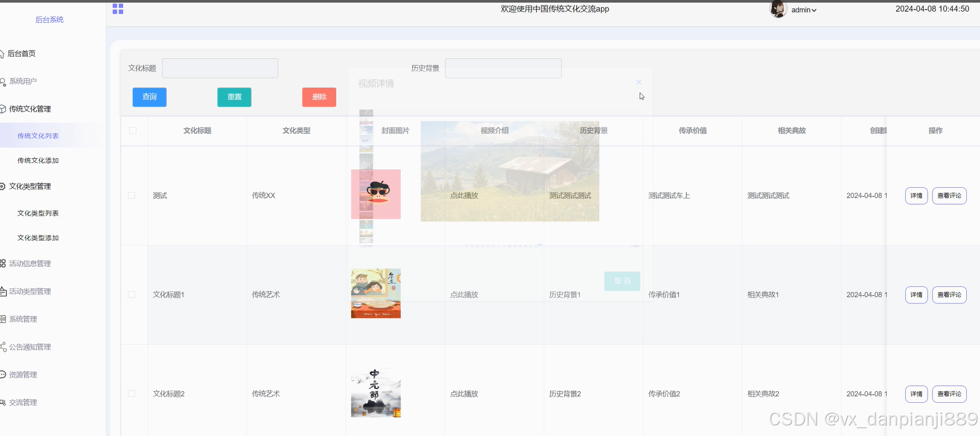The width and height of the screenshot is (980, 436).
Task: Open the admin user dropdown
Action: tap(803, 10)
